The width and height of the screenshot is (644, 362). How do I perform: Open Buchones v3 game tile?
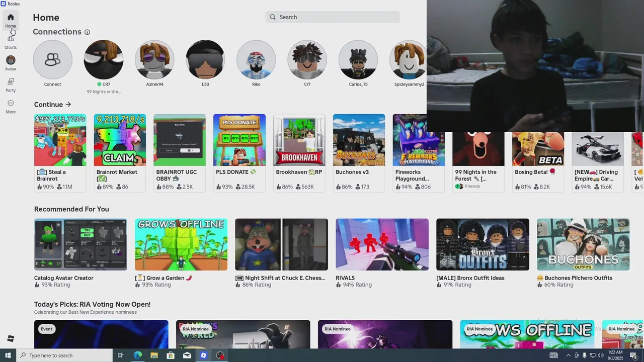coord(359,152)
